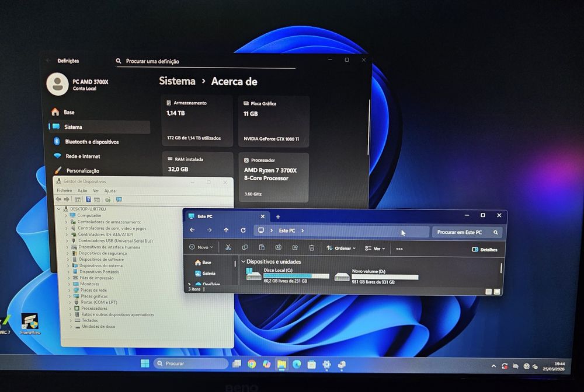Expand Placas gráficas in Device Manager
Viewport: 584px width, 392px height.
pyautogui.click(x=69, y=296)
